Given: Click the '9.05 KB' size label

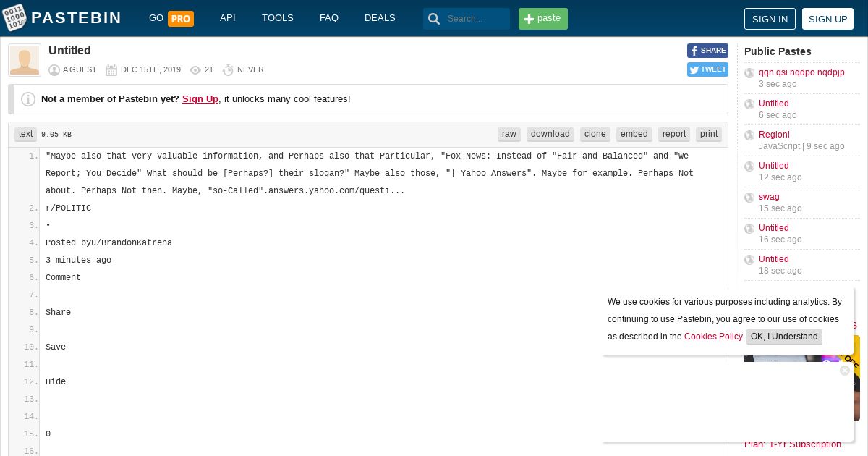Looking at the screenshot, I should point(56,135).
